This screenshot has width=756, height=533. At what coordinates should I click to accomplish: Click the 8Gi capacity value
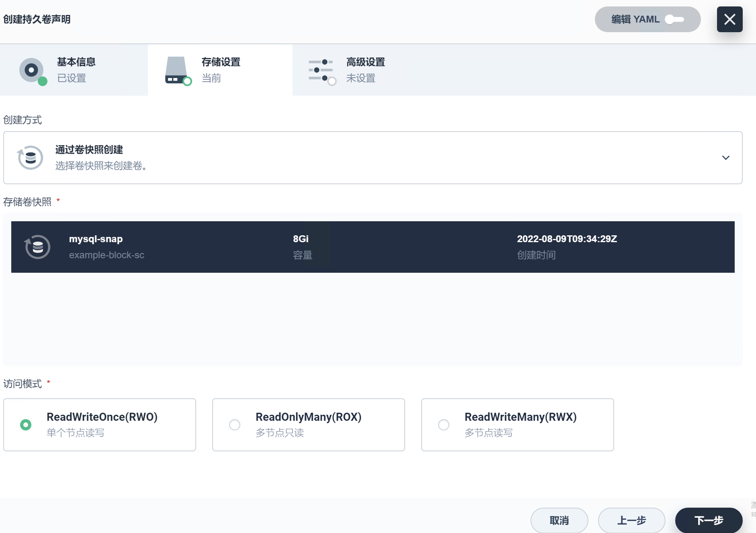click(x=301, y=239)
